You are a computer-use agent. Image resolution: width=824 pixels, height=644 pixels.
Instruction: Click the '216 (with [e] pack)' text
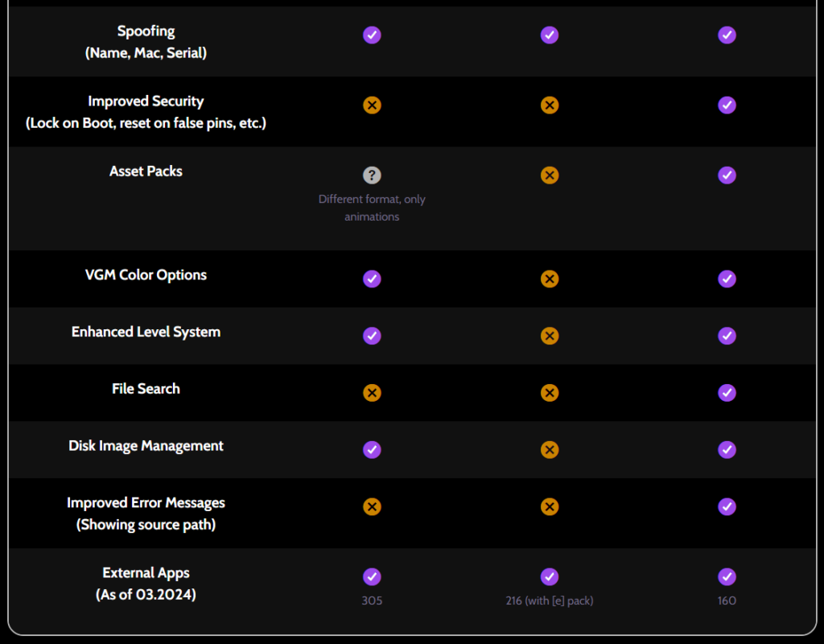click(x=549, y=601)
